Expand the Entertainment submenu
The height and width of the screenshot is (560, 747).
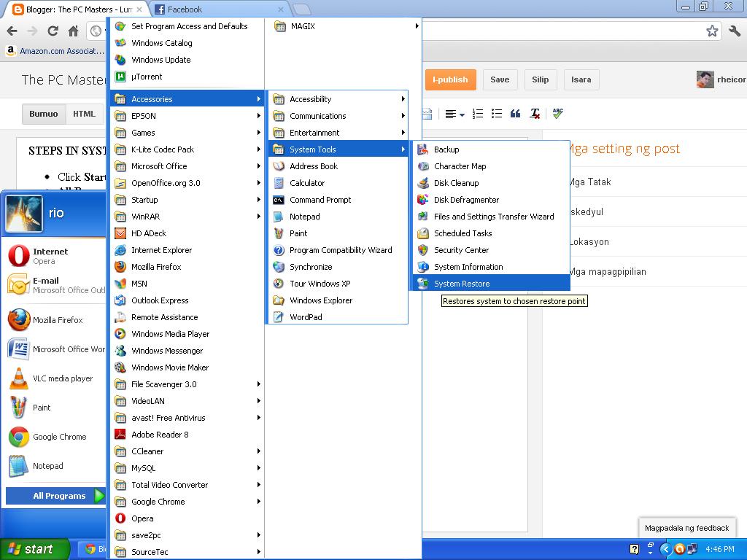(338, 133)
